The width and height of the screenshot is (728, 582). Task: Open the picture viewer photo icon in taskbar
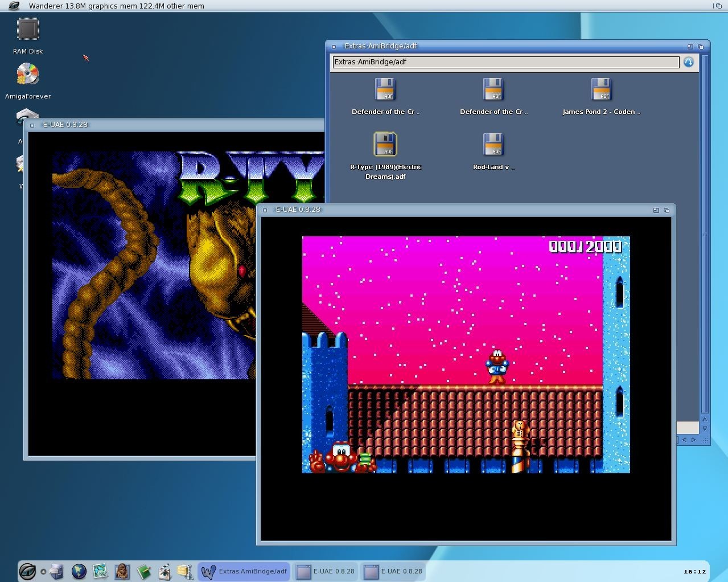coord(100,571)
